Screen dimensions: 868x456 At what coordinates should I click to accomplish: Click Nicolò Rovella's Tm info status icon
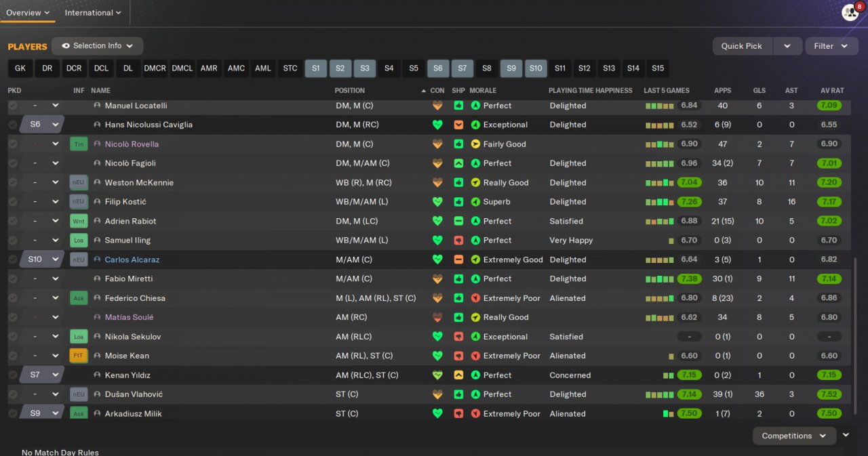(x=79, y=144)
